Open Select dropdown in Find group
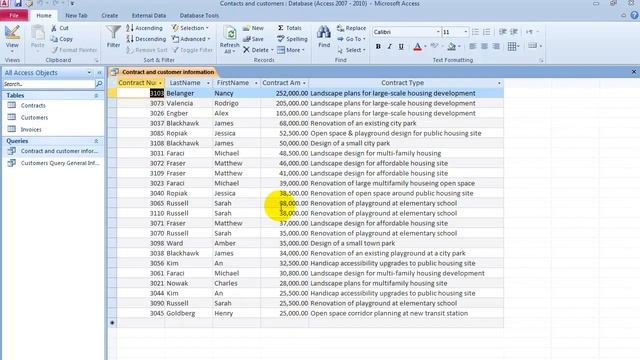 click(351, 50)
